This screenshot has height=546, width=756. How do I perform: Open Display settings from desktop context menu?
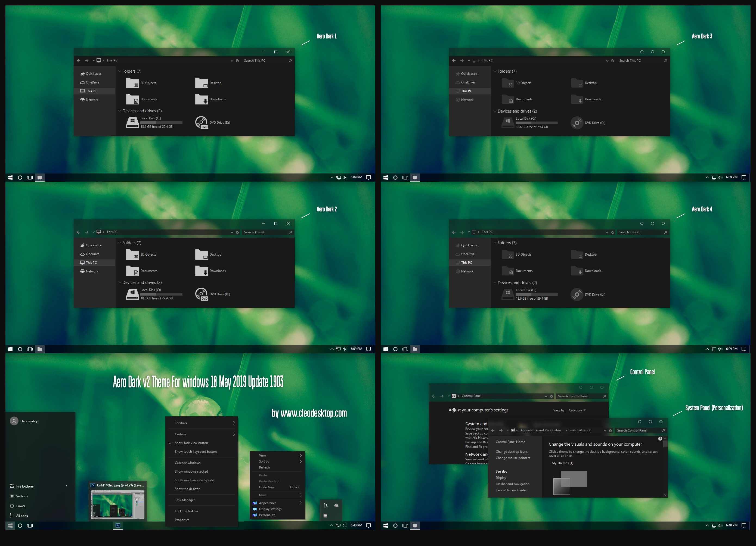(x=277, y=509)
